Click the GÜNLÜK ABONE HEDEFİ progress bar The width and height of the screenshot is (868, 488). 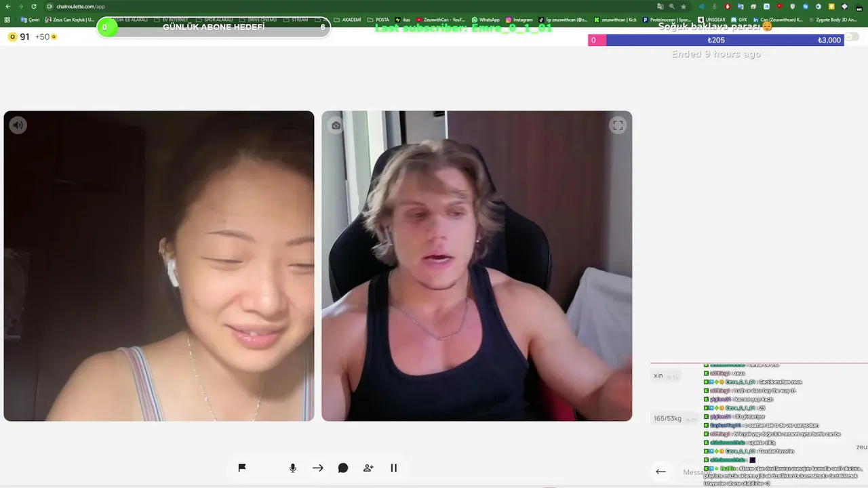pyautogui.click(x=214, y=27)
